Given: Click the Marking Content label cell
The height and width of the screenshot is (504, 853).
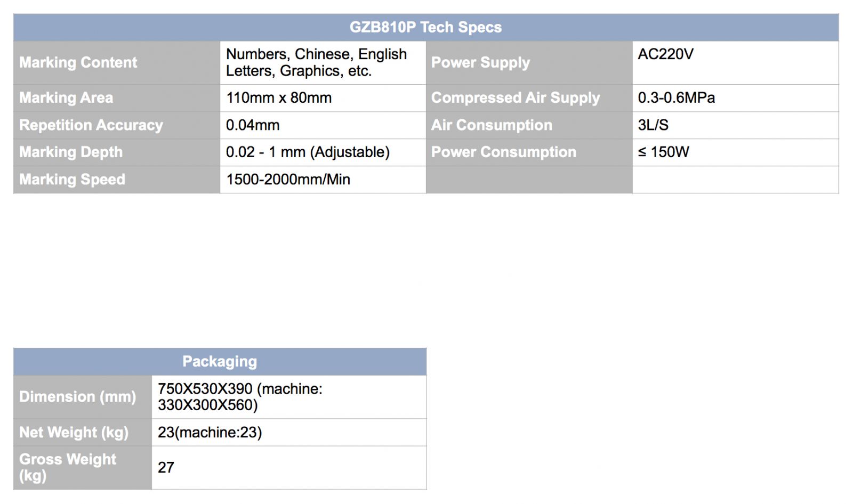Looking at the screenshot, I should click(78, 62).
